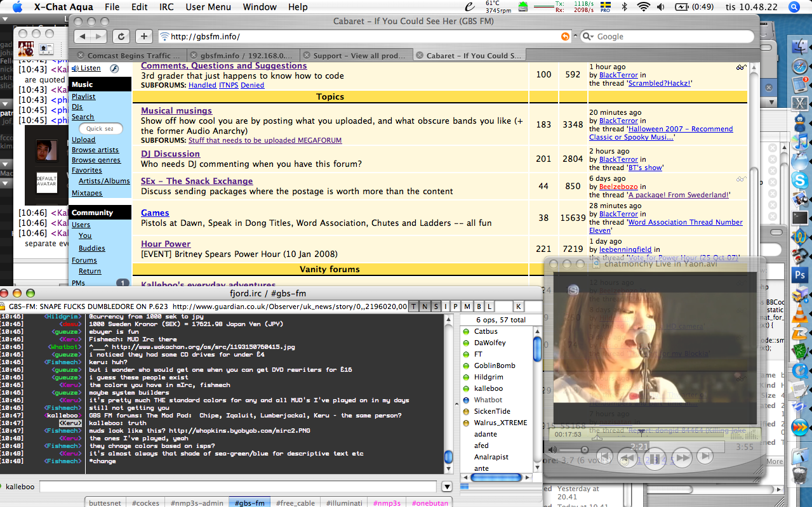This screenshot has height=507, width=812.
Task: Open Spotlight search in the menu bar
Action: click(x=794, y=7)
